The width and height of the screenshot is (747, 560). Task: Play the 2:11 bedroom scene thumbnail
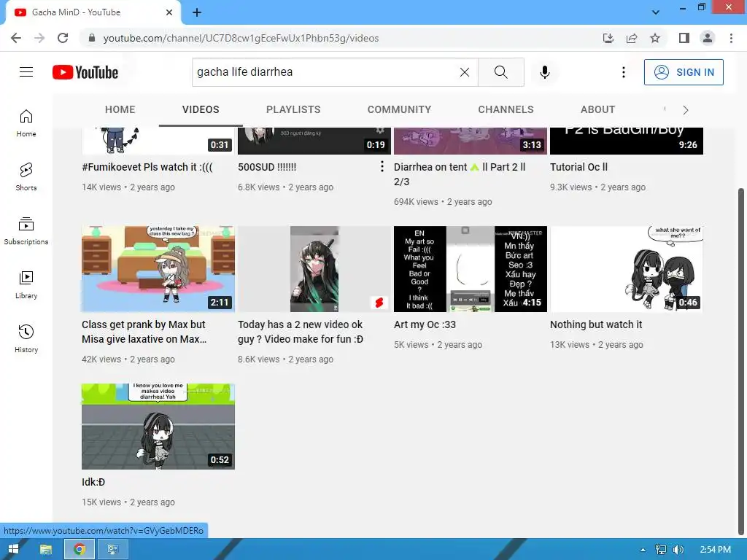point(158,269)
